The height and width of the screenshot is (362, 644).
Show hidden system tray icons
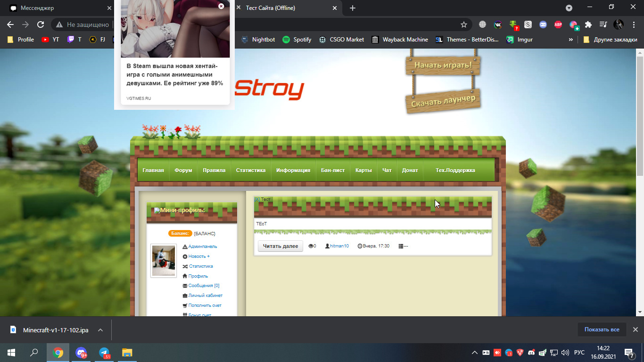[474, 353]
